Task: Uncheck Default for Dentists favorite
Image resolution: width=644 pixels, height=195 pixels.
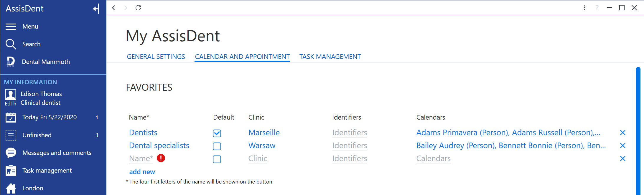Action: point(217,133)
